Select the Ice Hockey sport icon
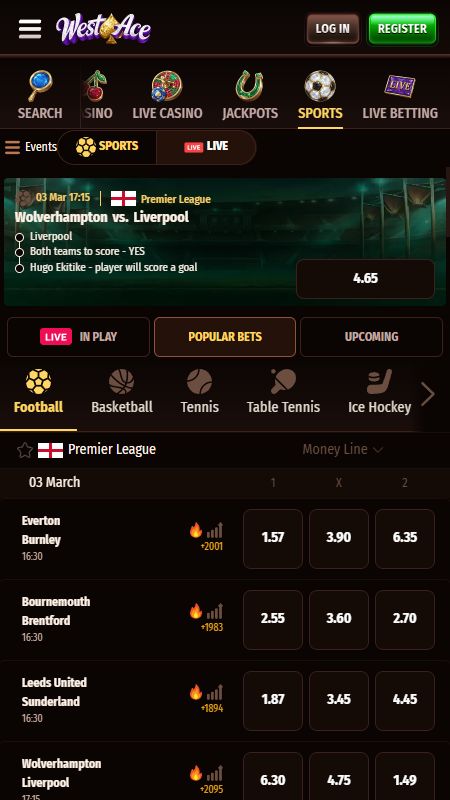Screen dimensions: 450x800 tap(379, 382)
